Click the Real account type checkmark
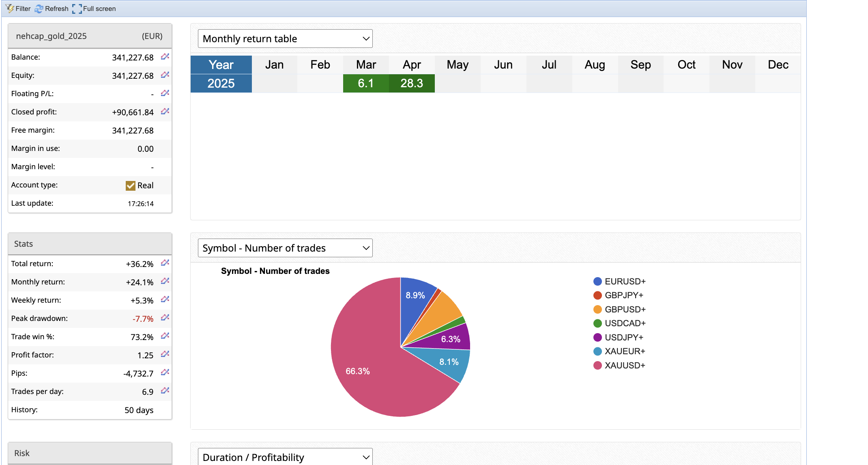This screenshot has height=465, width=868. [131, 185]
